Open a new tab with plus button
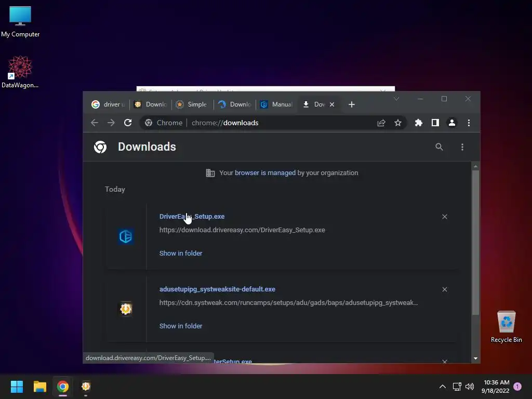This screenshot has height=399, width=532. (x=352, y=104)
